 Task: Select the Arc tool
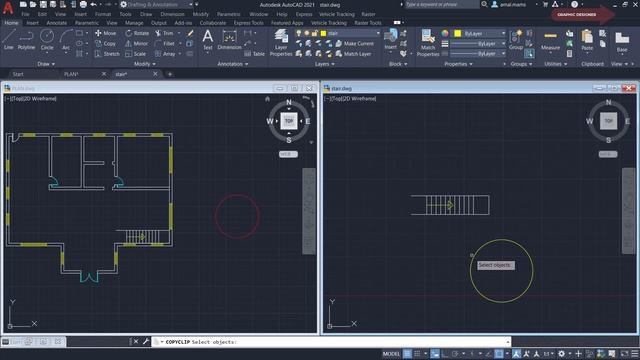(x=66, y=40)
